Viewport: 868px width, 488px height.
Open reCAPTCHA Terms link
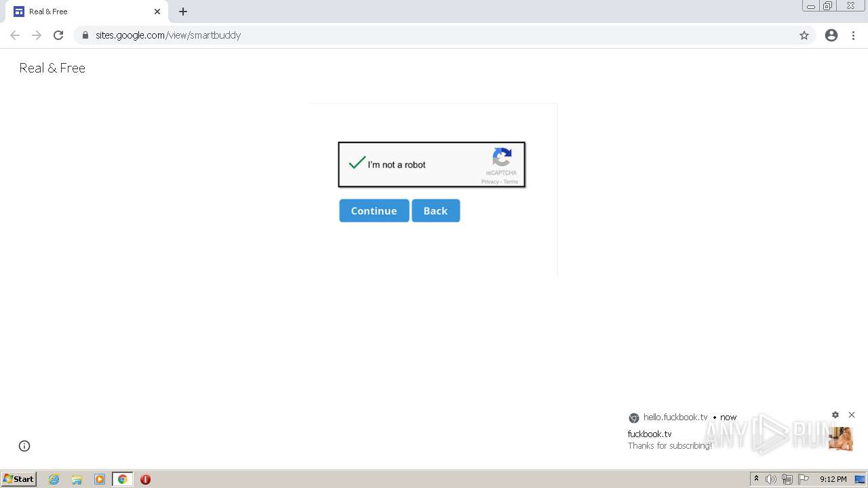click(x=511, y=182)
